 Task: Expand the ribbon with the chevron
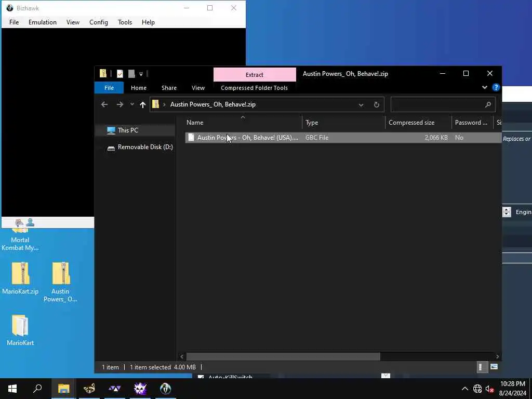(x=484, y=87)
